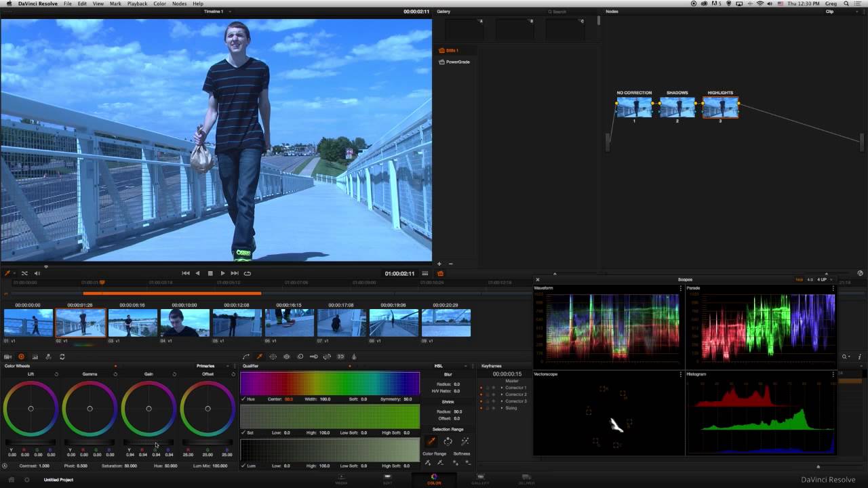Toggle the viewer mute speaker icon

[37, 273]
